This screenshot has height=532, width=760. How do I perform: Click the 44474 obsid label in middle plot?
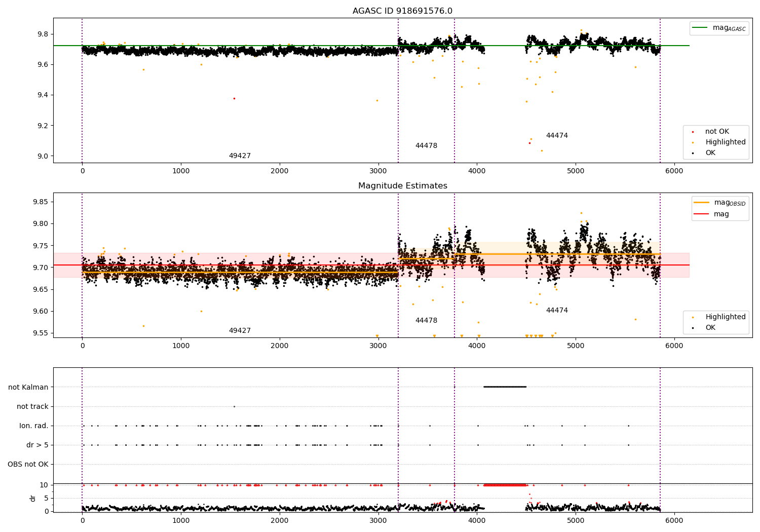point(557,311)
